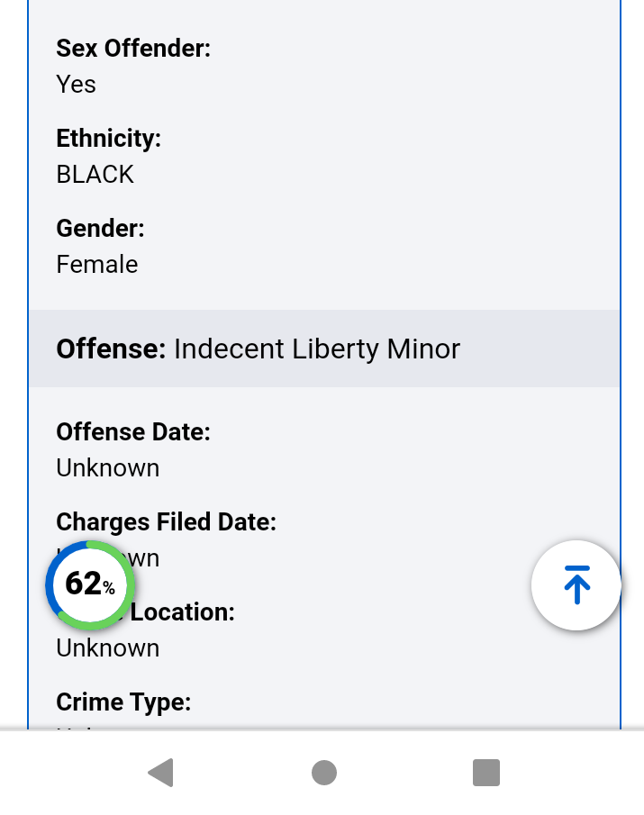
Task: Tap the Yes value under Sex Offender
Action: pyautogui.click(x=76, y=84)
